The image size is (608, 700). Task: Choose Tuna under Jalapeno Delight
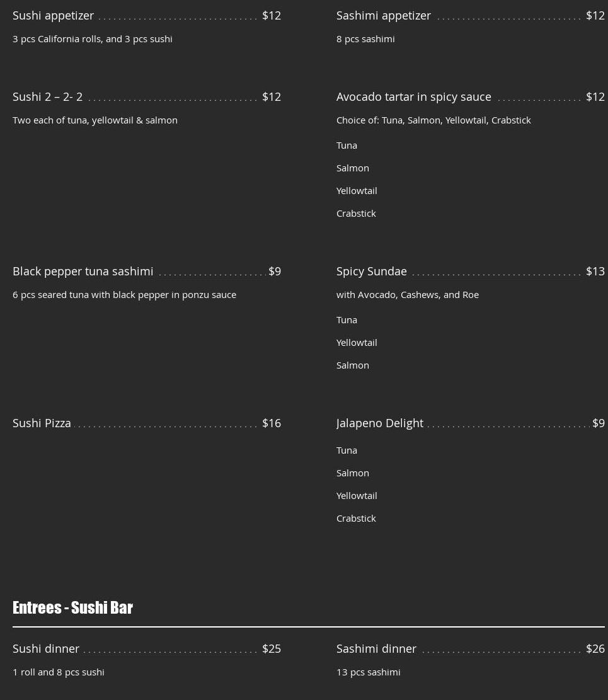tap(347, 450)
